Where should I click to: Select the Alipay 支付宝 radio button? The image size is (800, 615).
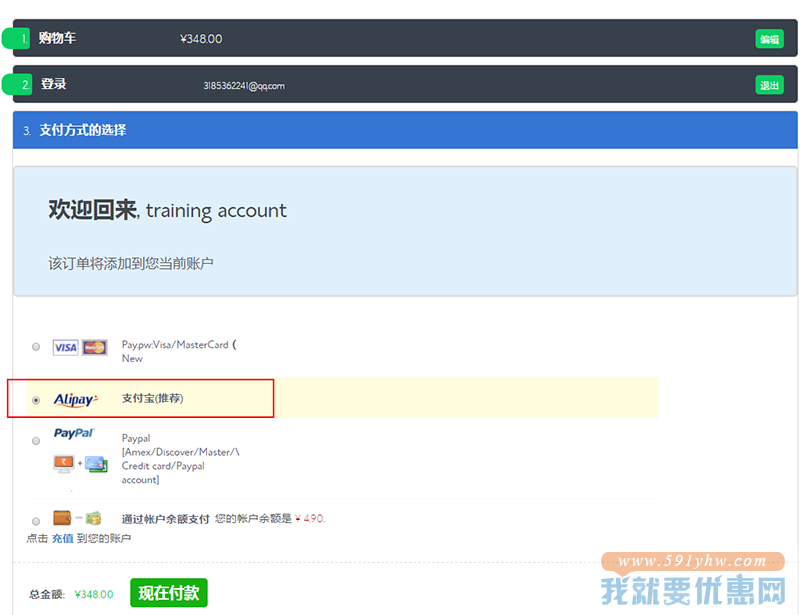point(36,400)
